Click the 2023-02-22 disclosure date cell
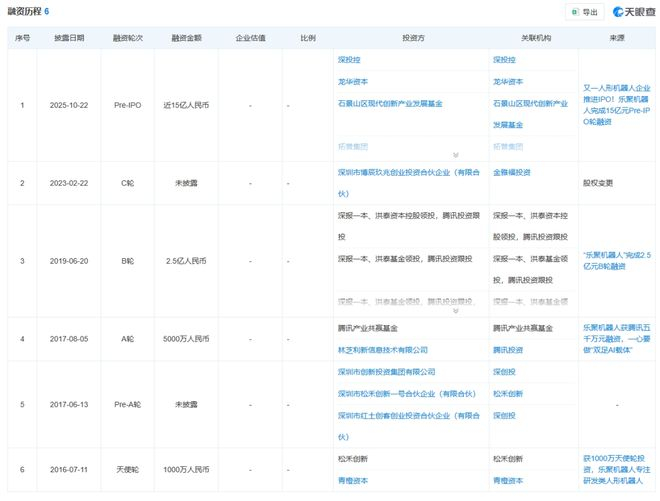Viewport: 660px width, 501px height. click(69, 183)
